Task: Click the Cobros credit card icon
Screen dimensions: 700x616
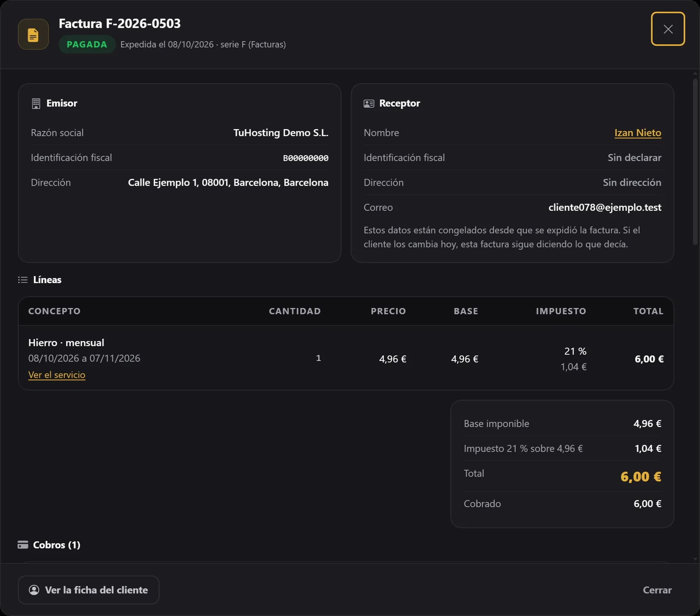Action: pyautogui.click(x=23, y=545)
